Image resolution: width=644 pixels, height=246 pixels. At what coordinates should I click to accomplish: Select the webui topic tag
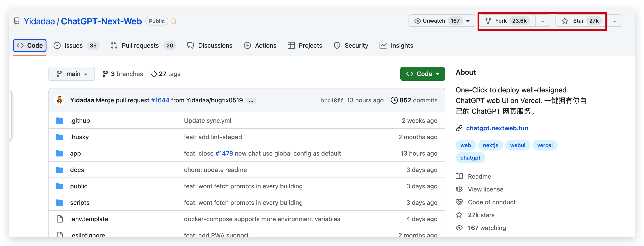pos(517,145)
